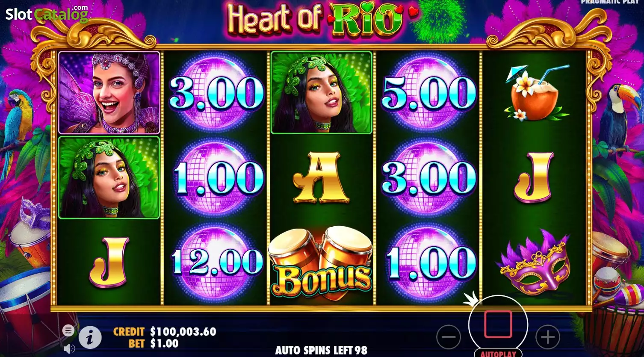Click the golden J on the fifth reel
Image resolution: width=644 pixels, height=357 pixels.
click(x=533, y=177)
